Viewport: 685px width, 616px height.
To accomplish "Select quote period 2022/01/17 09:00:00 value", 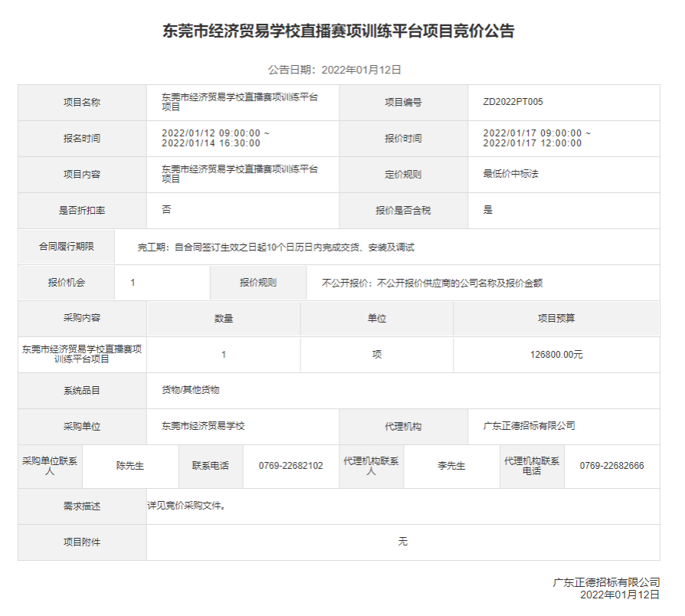I will (537, 138).
